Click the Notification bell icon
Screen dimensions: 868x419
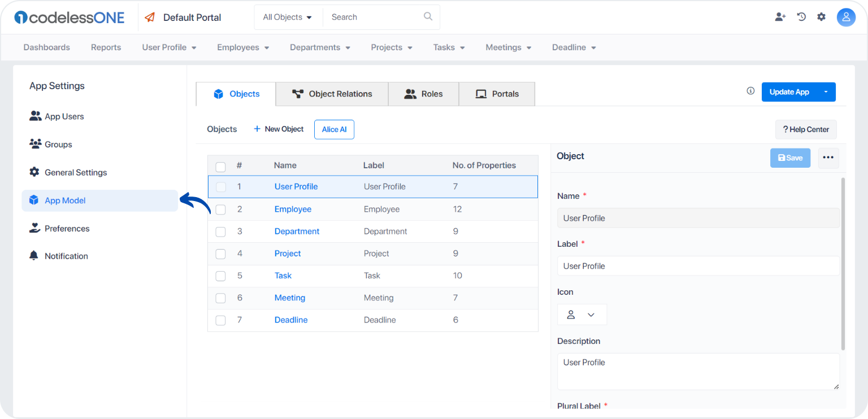pyautogui.click(x=34, y=255)
